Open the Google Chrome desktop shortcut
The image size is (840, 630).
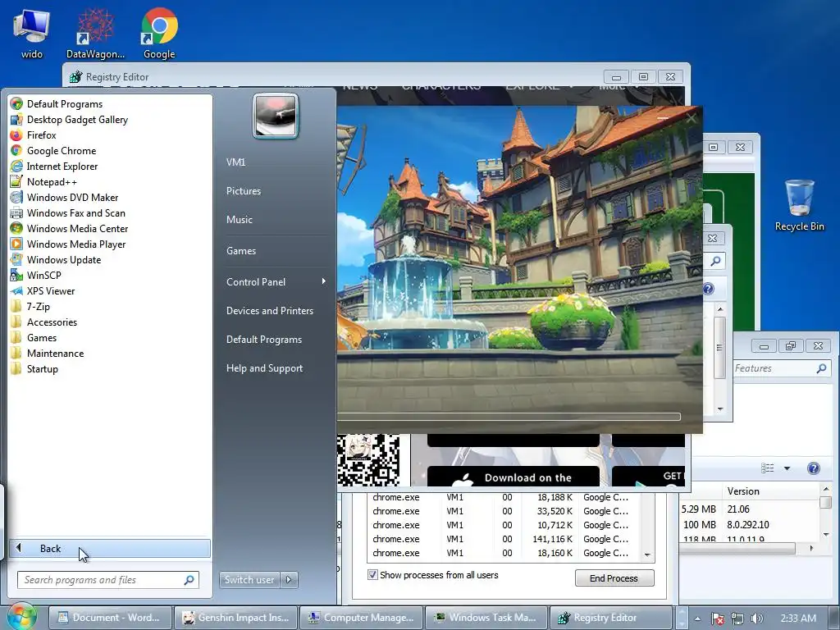(x=159, y=33)
